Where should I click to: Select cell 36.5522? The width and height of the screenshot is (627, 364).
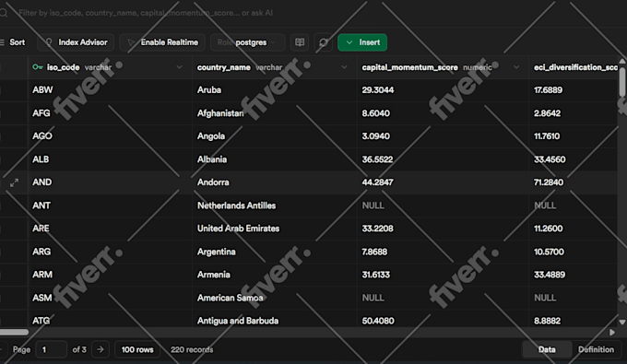point(444,159)
